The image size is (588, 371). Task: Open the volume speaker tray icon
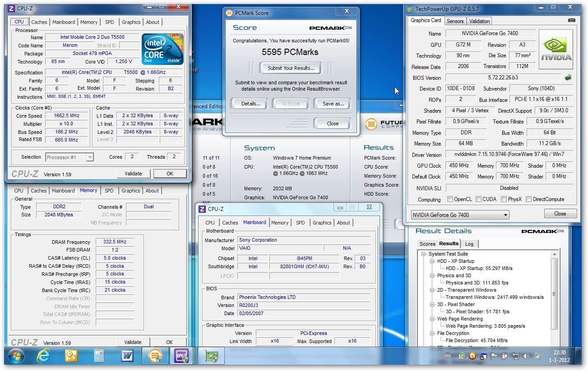(x=526, y=356)
